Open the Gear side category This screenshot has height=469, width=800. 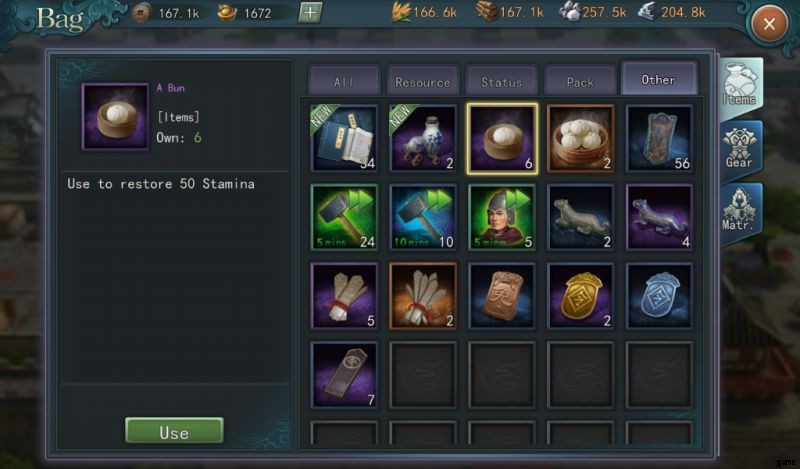(x=739, y=149)
